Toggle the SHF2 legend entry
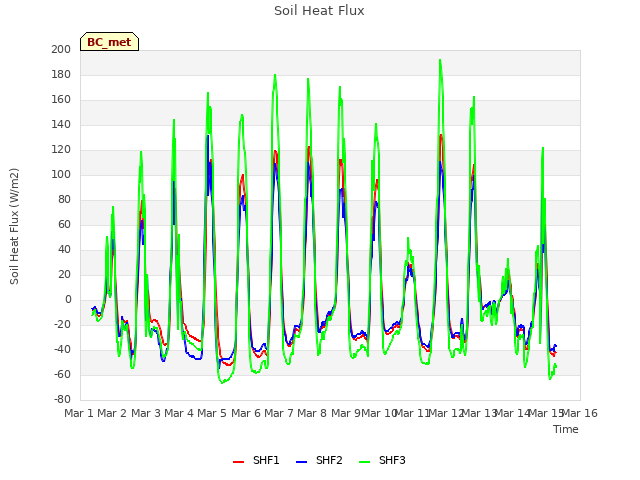Viewport: 640px width, 480px height. 319,460
